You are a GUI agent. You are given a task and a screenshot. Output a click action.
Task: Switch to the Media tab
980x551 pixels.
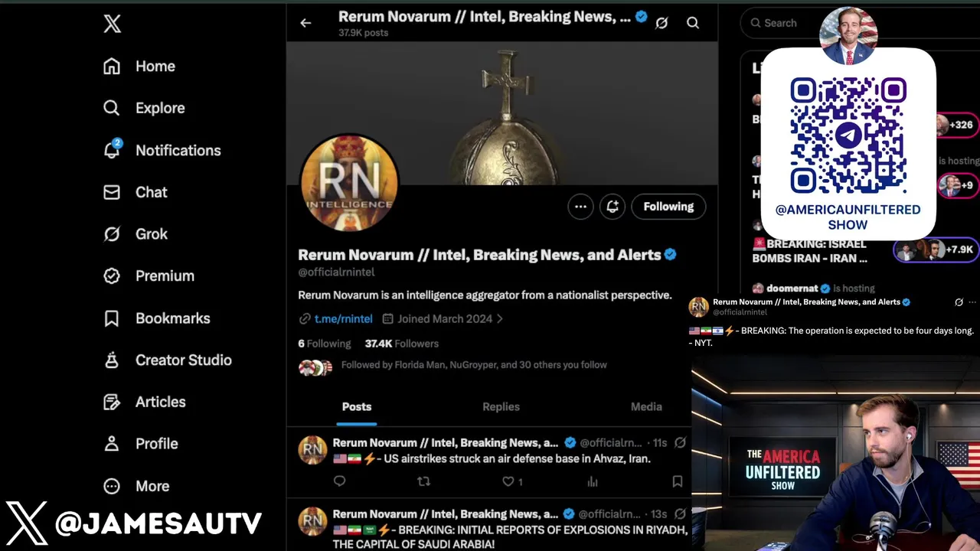pyautogui.click(x=646, y=407)
